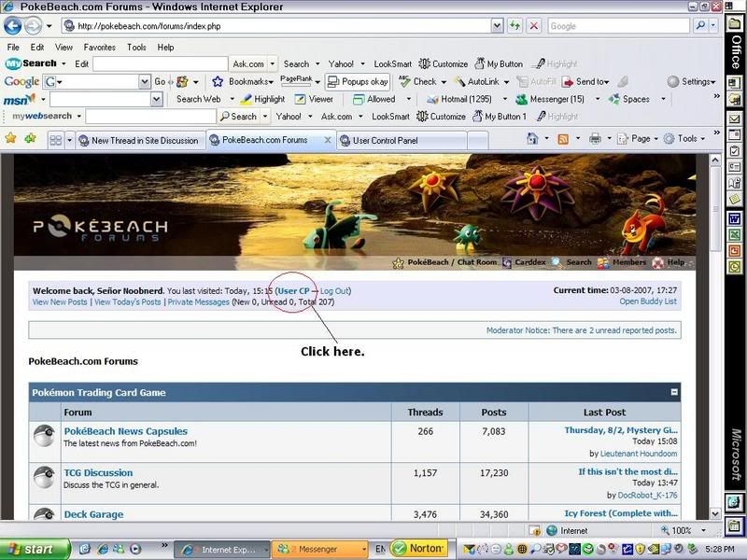Open Quick Tabs grid icon
Viewport: 747px width, 560px height.
point(56,140)
